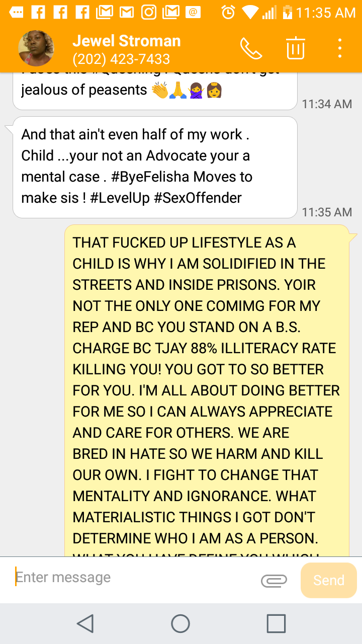The image size is (362, 644).
Task: Tap the phone number (202) 423-7433
Action: click(x=121, y=59)
